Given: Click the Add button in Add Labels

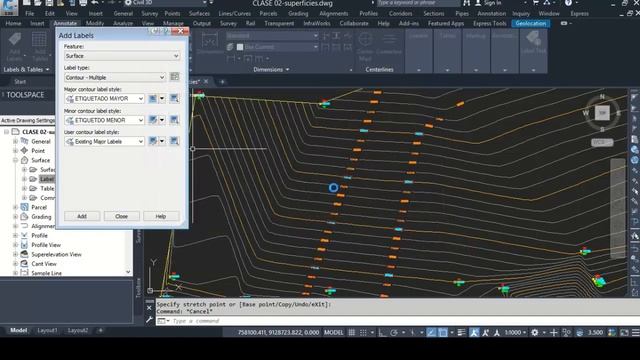Looking at the screenshot, I should pos(82,216).
